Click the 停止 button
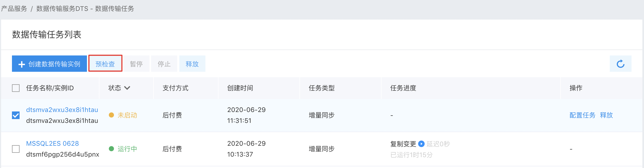The height and width of the screenshot is (168, 644). pyautogui.click(x=164, y=64)
